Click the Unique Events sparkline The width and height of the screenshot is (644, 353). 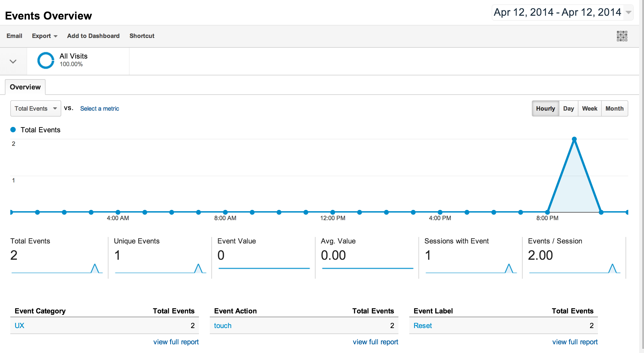(x=160, y=268)
